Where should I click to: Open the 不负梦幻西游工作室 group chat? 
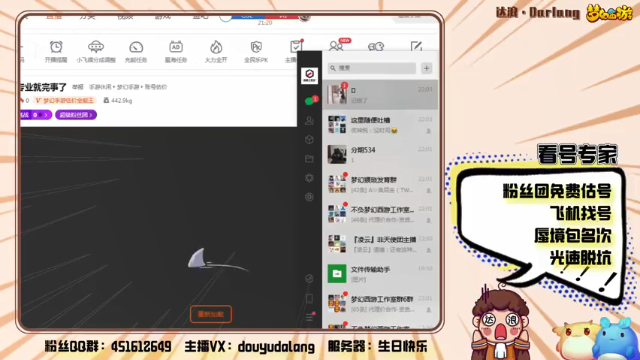380,214
